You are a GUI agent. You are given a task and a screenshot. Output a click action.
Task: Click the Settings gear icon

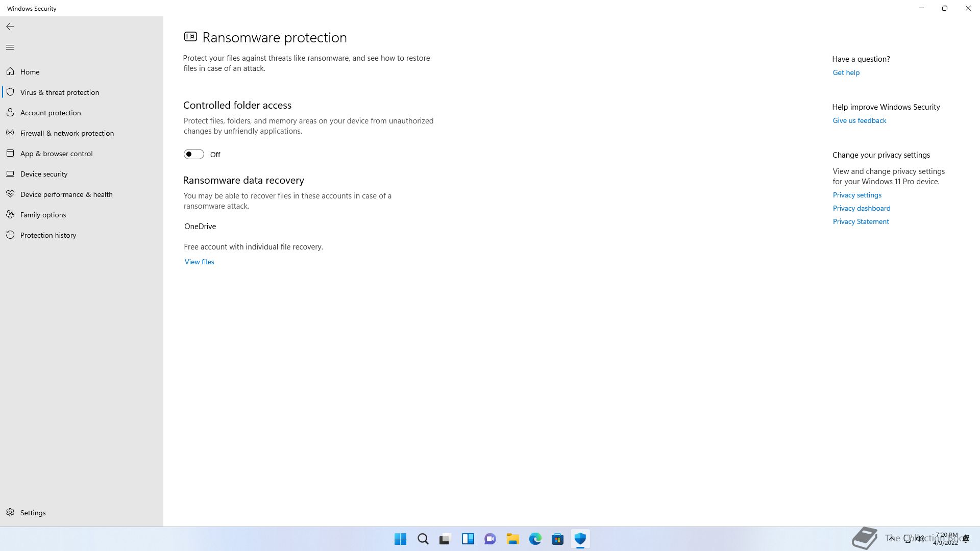(x=10, y=512)
